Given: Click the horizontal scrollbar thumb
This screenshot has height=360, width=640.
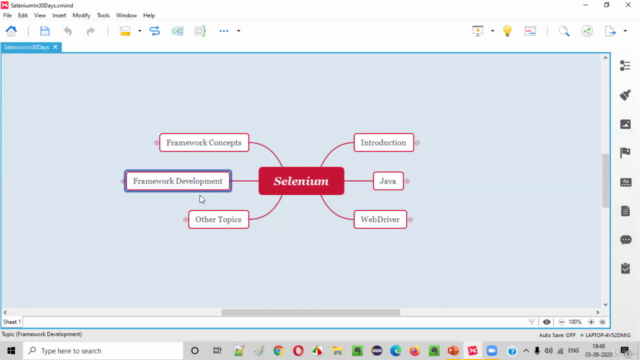Looking at the screenshot, I should tap(311, 312).
